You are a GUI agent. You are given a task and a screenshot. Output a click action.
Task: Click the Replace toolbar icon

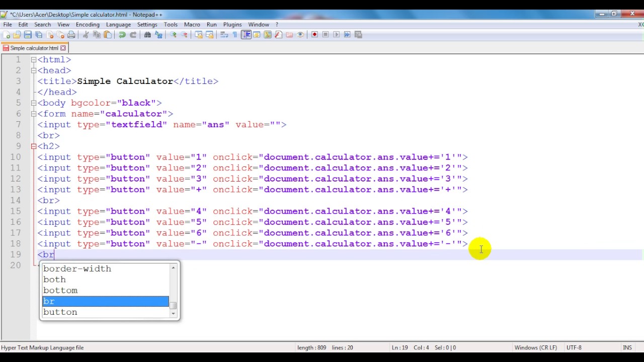pos(158,35)
